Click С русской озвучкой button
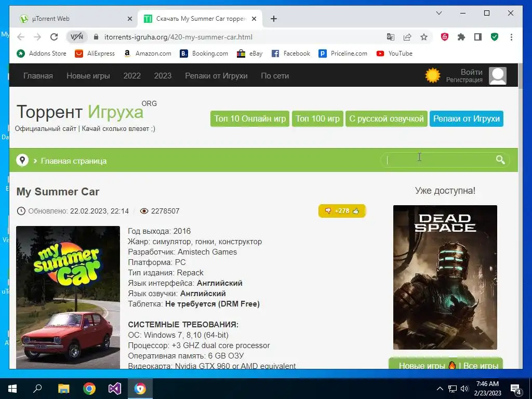The width and height of the screenshot is (532, 399). coord(387,119)
